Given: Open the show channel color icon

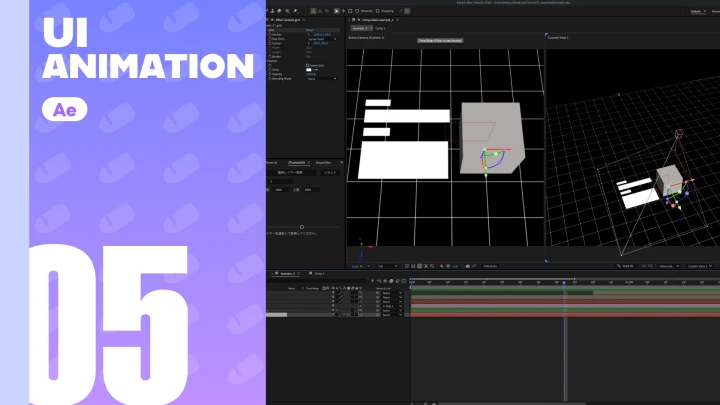Looking at the screenshot, I should (x=442, y=266).
